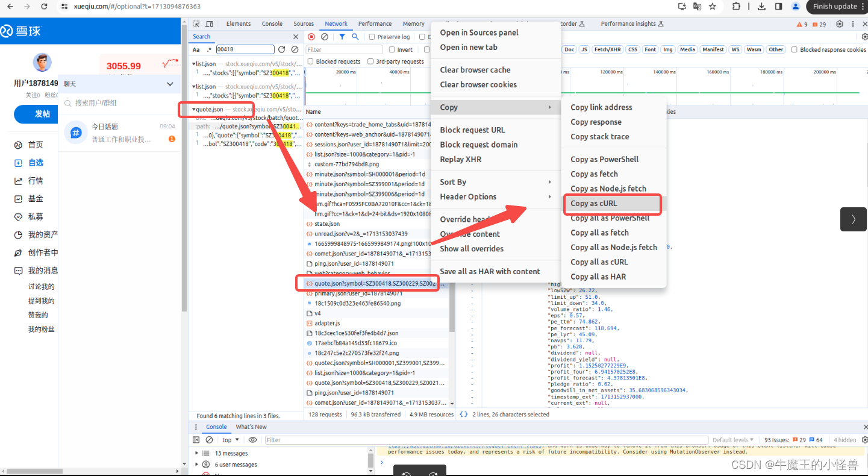Clear the search panel results
Screen dimensions: 868x476
[x=295, y=49]
